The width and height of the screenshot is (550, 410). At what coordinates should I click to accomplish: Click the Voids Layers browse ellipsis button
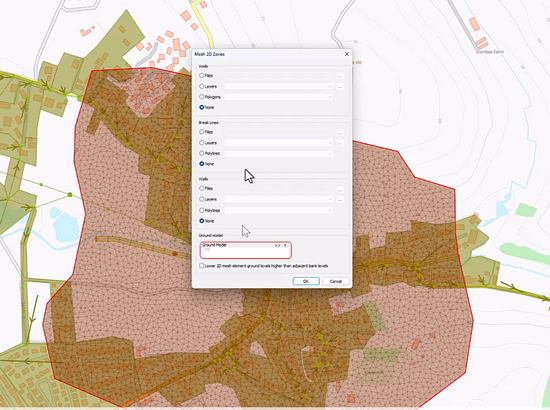click(x=340, y=87)
